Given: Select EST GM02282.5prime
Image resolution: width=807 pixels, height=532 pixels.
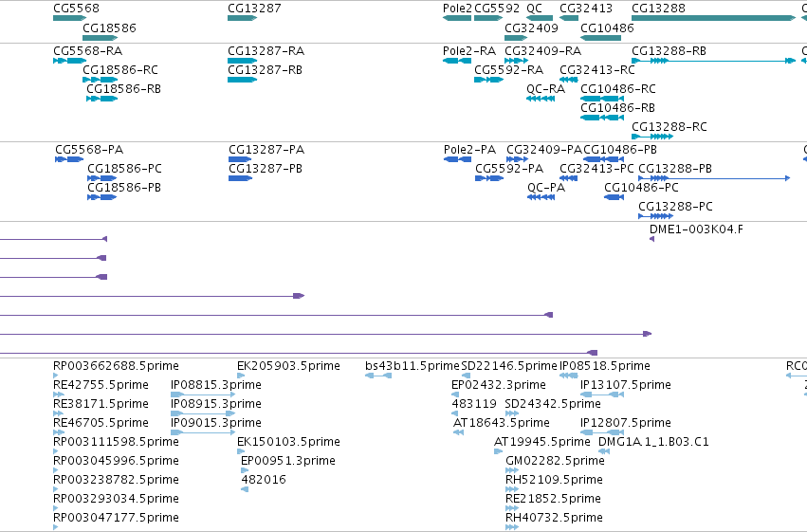Looking at the screenshot, I should [x=555, y=461].
